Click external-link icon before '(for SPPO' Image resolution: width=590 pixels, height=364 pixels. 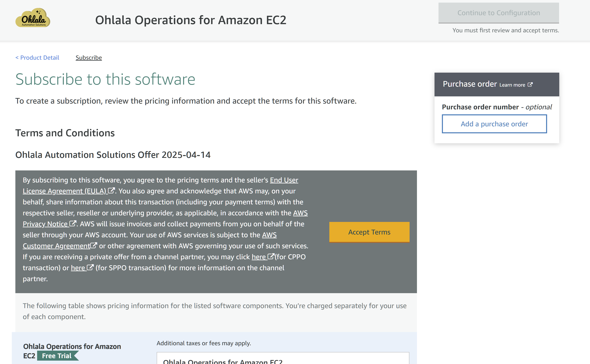click(90, 267)
